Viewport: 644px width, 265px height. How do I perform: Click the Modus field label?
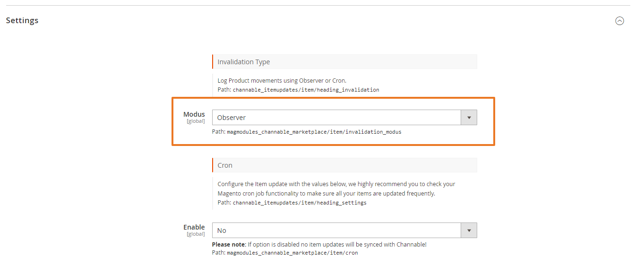pyautogui.click(x=194, y=114)
